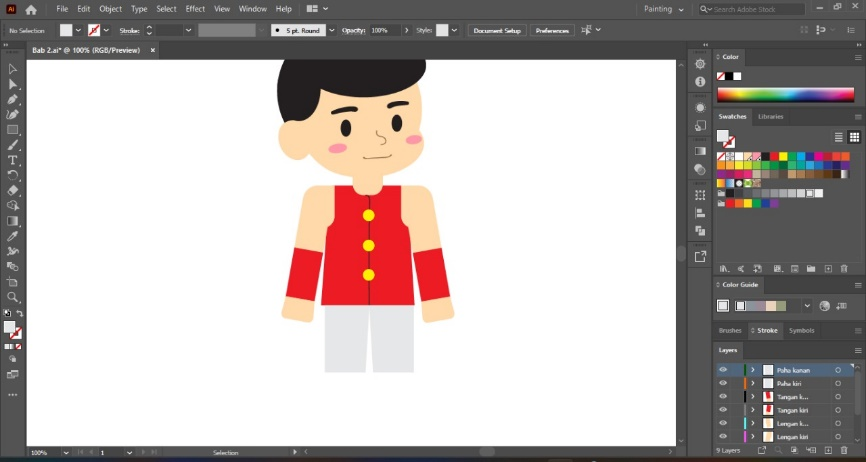The height and width of the screenshot is (462, 866).
Task: Hide the Paha kiri layer
Action: [723, 383]
